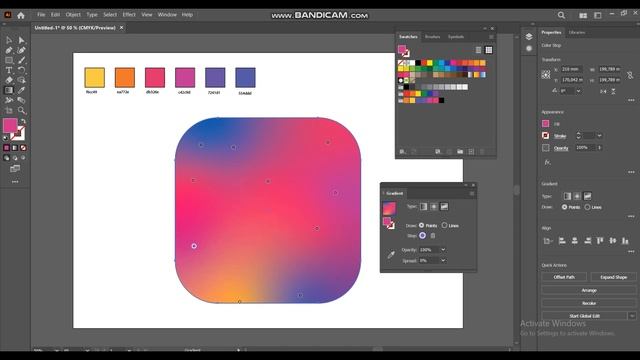
Task: Select the Type tool
Action: (x=9, y=70)
